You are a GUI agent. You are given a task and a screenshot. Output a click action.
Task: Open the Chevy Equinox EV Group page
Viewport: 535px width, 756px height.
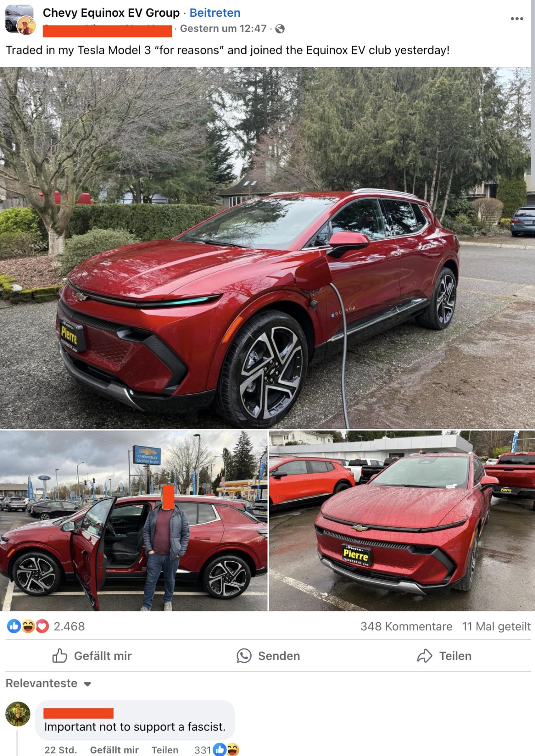click(x=111, y=13)
